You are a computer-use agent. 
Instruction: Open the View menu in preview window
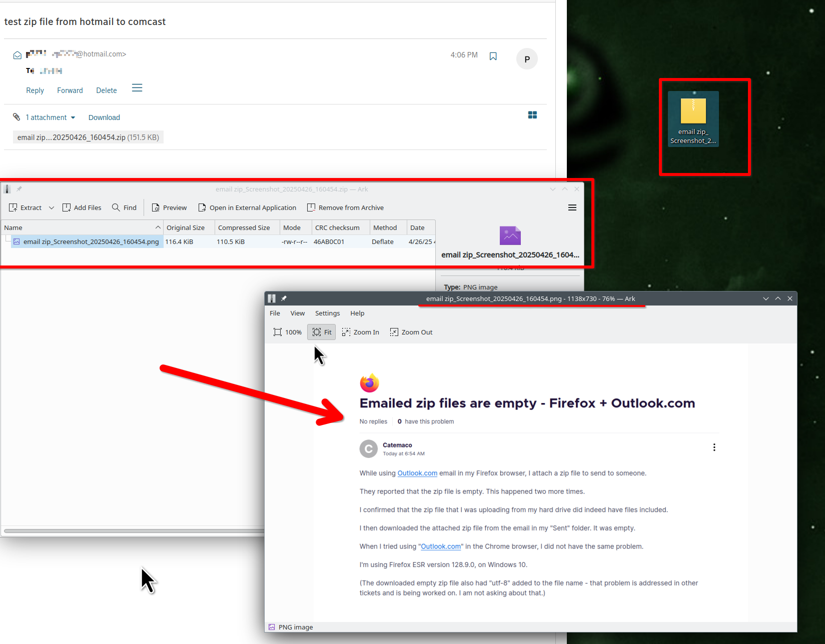click(297, 313)
